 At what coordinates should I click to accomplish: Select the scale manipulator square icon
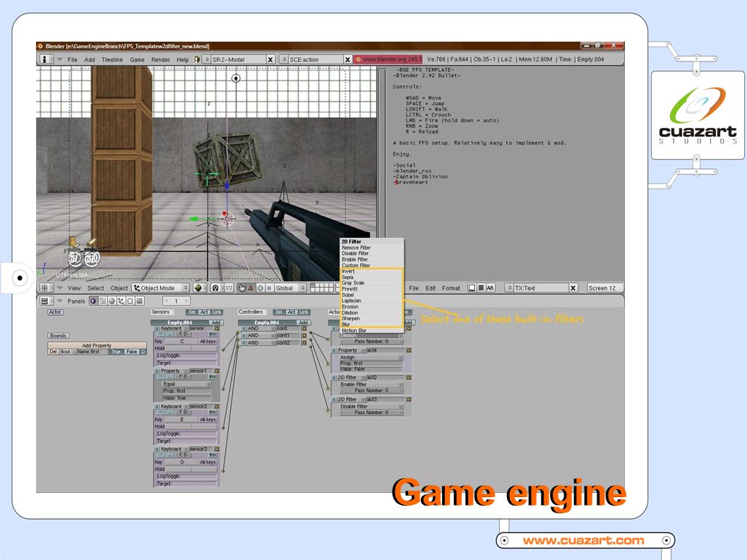coord(269,288)
